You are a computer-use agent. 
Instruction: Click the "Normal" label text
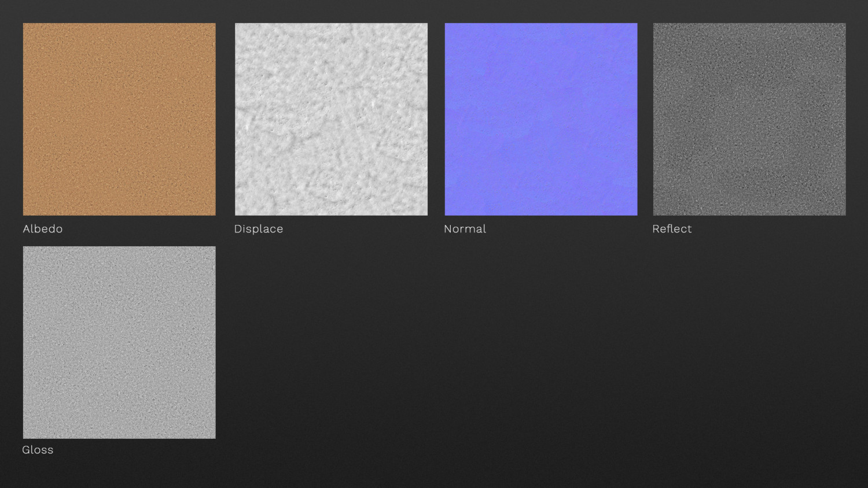[465, 229]
